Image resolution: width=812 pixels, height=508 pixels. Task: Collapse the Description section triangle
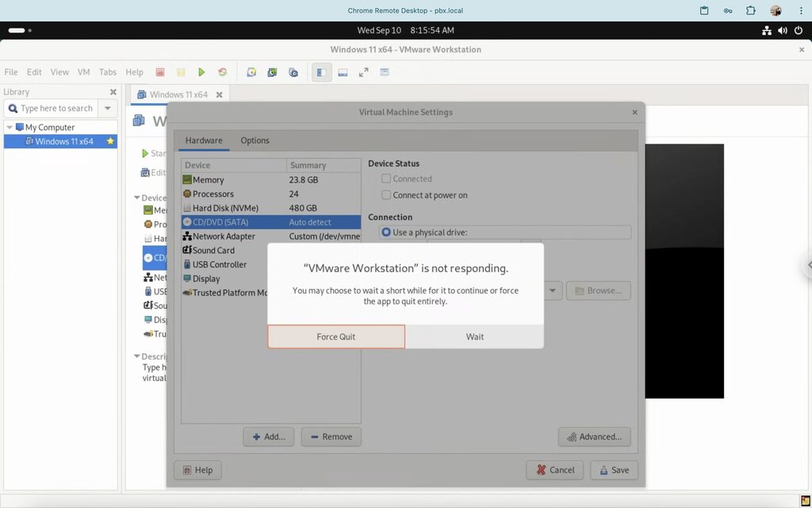click(136, 356)
